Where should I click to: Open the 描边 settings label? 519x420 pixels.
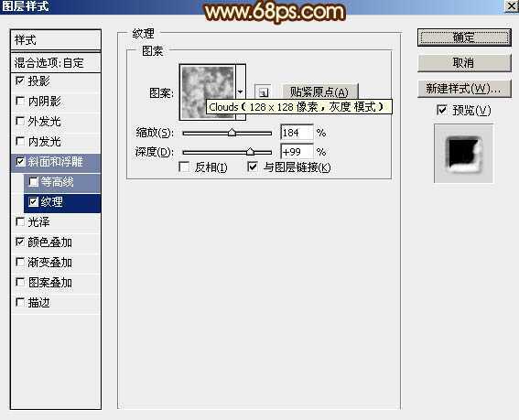(x=38, y=303)
